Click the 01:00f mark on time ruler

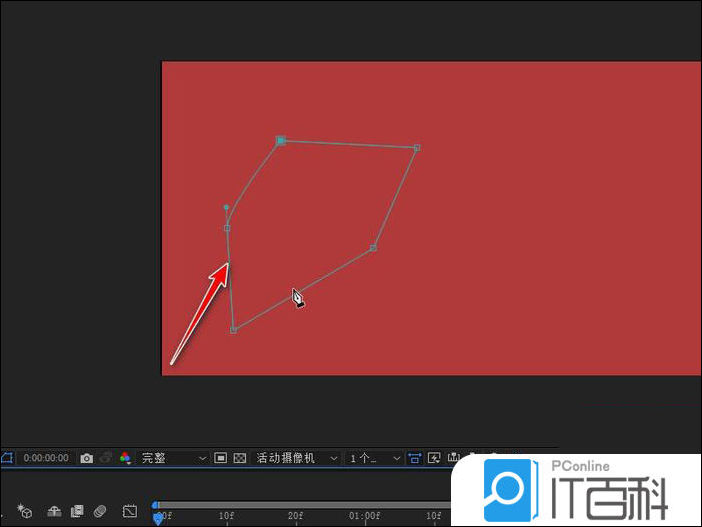[x=364, y=516]
